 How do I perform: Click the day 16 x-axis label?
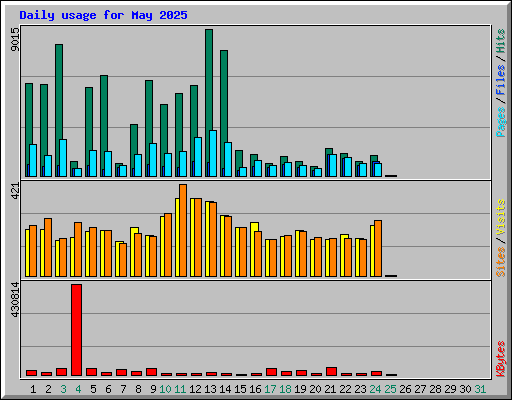[255, 389]
